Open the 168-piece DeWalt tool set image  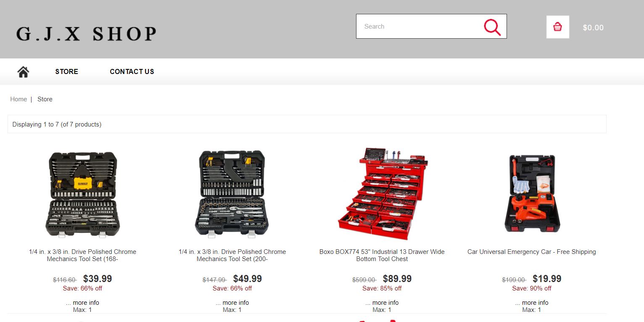[x=82, y=195]
